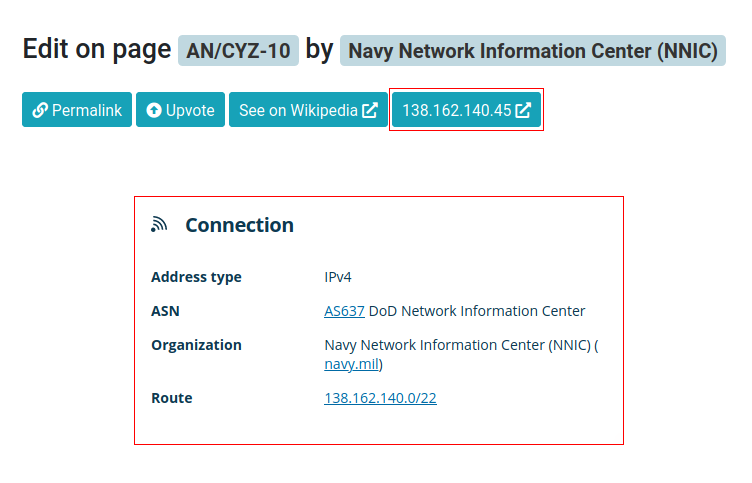
Task: Click the Permalink chain icon
Action: pos(40,110)
